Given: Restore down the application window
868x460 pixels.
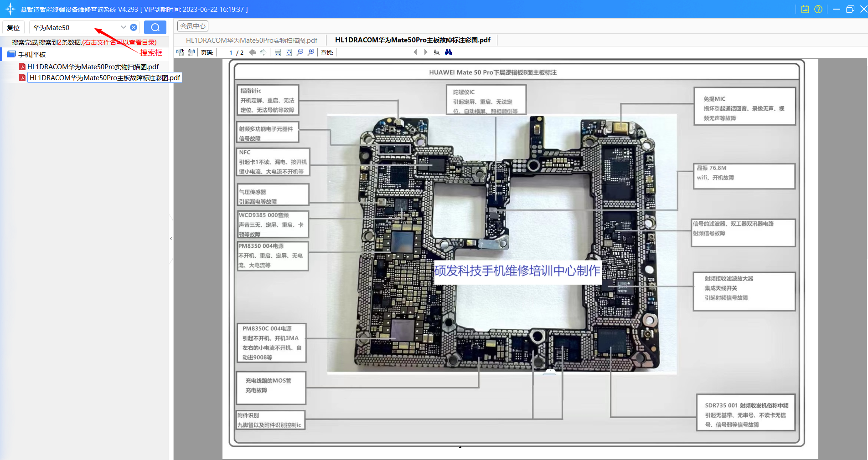Looking at the screenshot, I should (850, 9).
